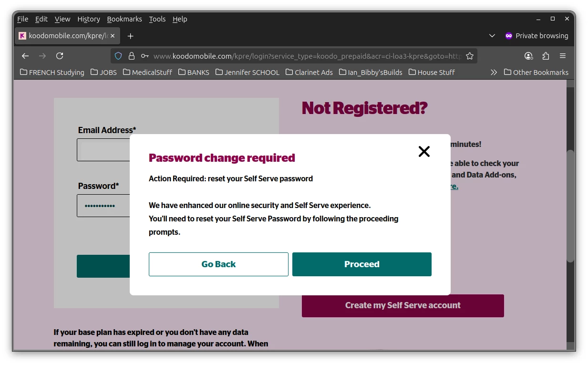The width and height of the screenshot is (588, 365).
Task: Click the tracking protection shield icon
Action: click(118, 56)
